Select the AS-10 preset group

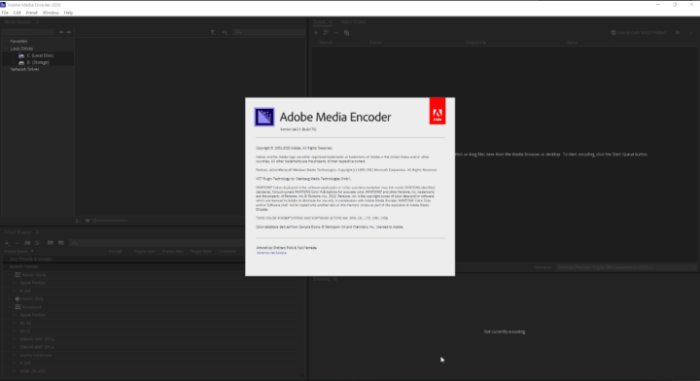tap(25, 323)
